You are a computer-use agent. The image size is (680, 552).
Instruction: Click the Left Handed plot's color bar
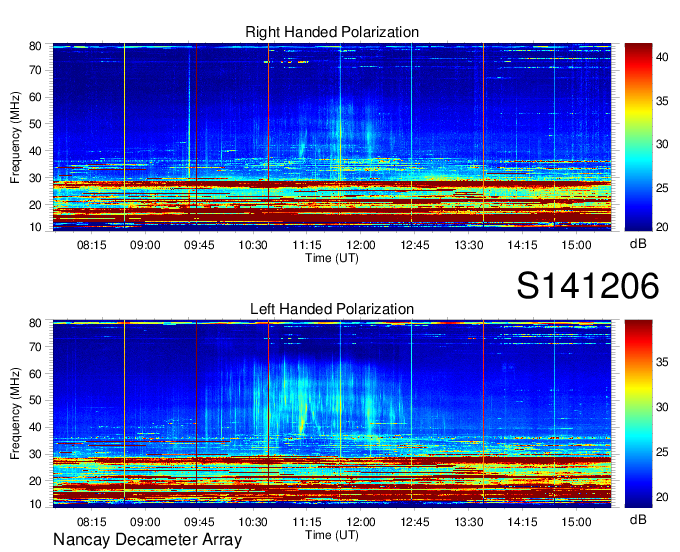(638, 414)
